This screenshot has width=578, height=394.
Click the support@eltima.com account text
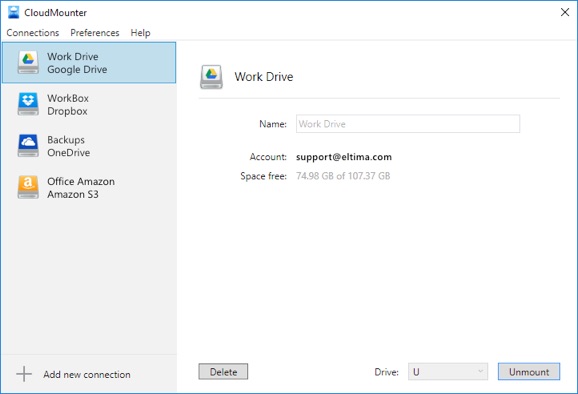[344, 157]
